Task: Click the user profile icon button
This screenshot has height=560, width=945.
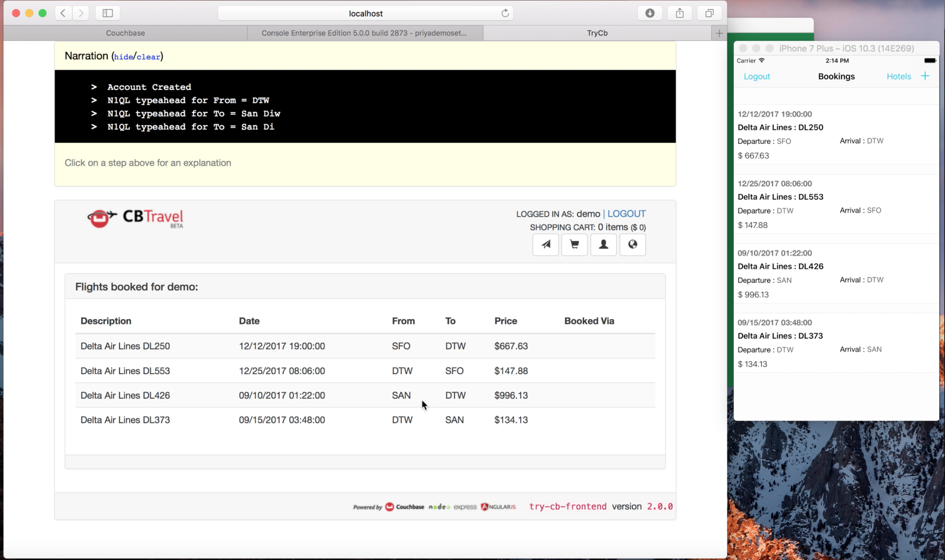Action: point(603,244)
